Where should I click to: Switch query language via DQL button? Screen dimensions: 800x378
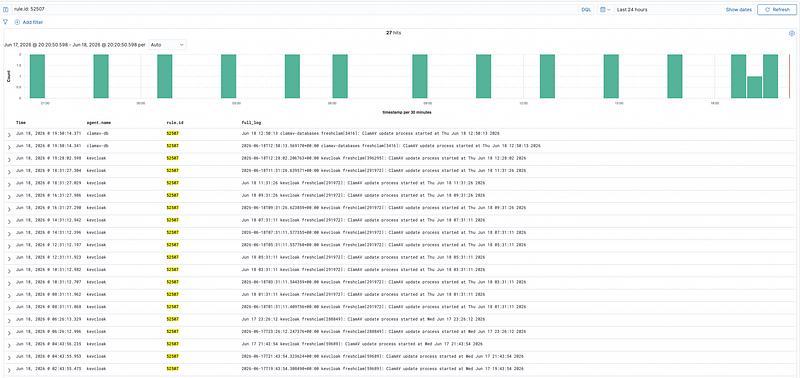(586, 10)
